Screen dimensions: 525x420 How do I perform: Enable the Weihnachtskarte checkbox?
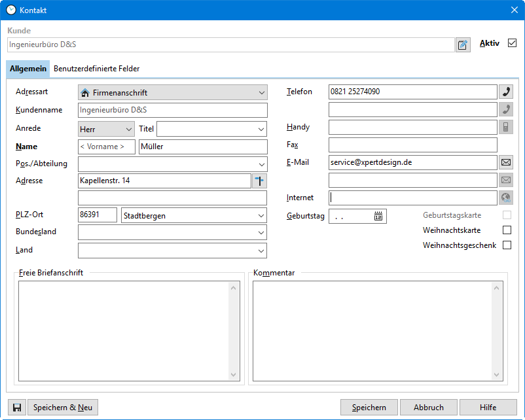(507, 230)
